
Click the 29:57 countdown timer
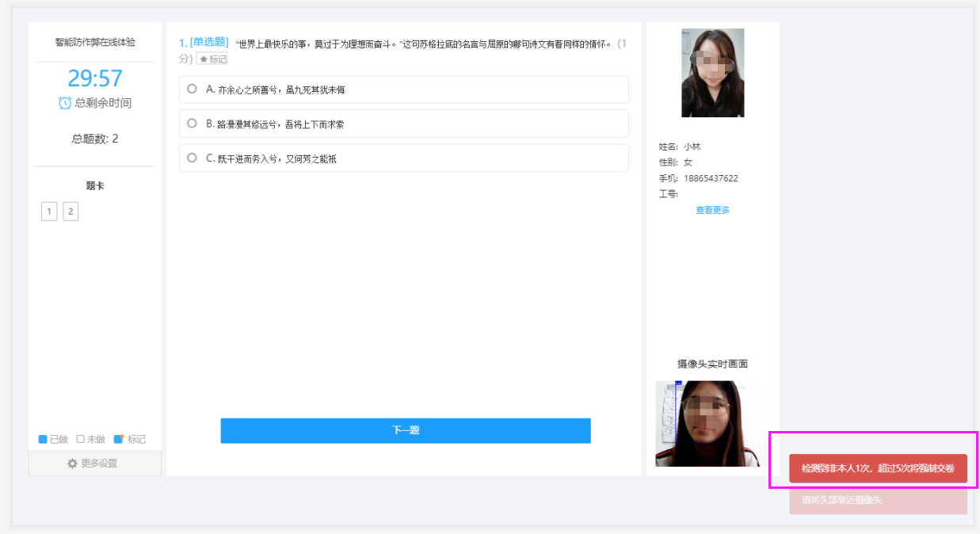[x=95, y=78]
